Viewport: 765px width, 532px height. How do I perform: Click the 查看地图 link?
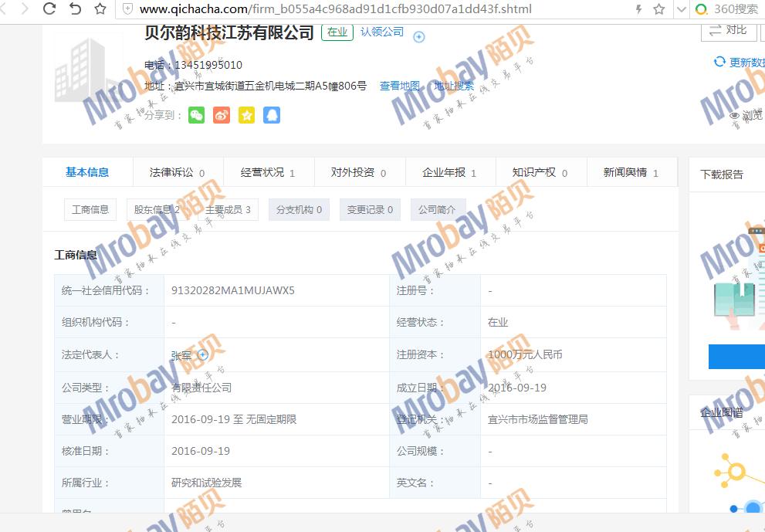(x=399, y=86)
